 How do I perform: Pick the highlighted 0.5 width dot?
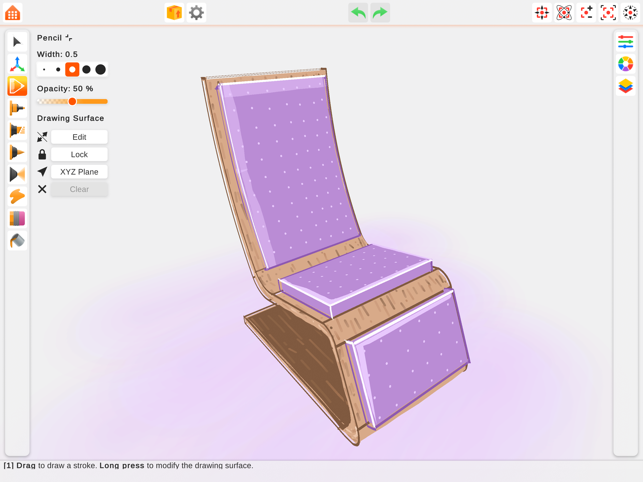(x=72, y=70)
